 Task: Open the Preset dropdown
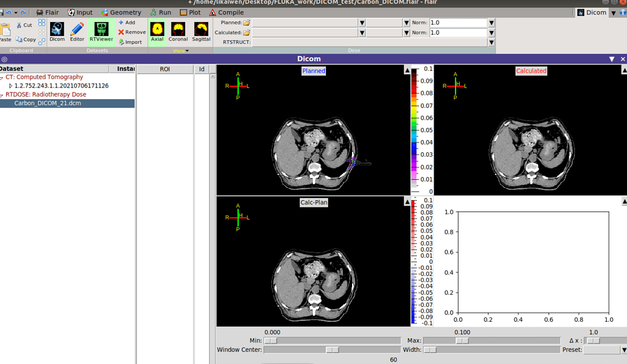click(623, 350)
